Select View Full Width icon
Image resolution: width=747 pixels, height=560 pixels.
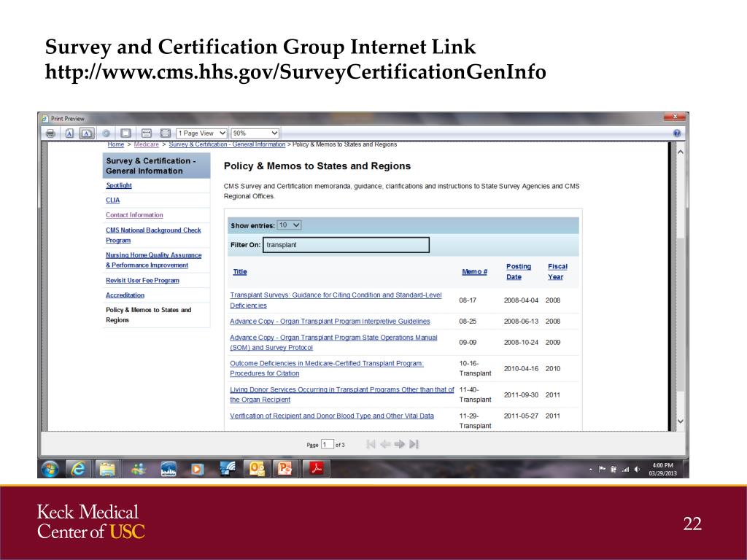(x=145, y=133)
